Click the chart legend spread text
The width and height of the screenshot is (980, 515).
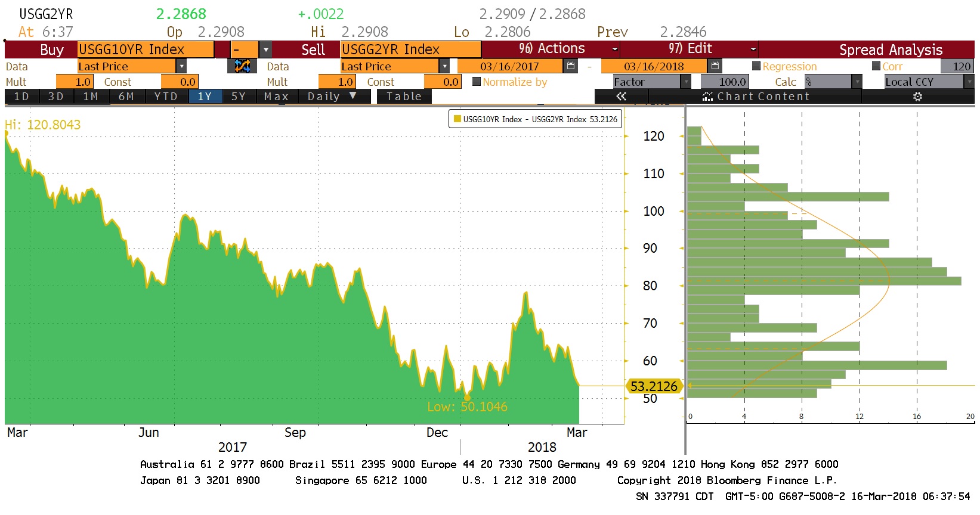point(540,119)
